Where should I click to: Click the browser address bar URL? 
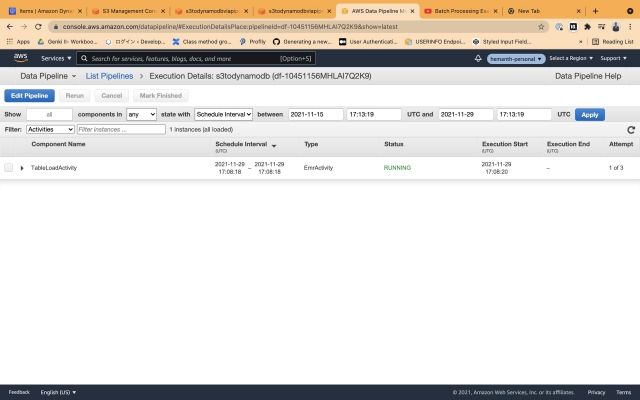[230, 27]
